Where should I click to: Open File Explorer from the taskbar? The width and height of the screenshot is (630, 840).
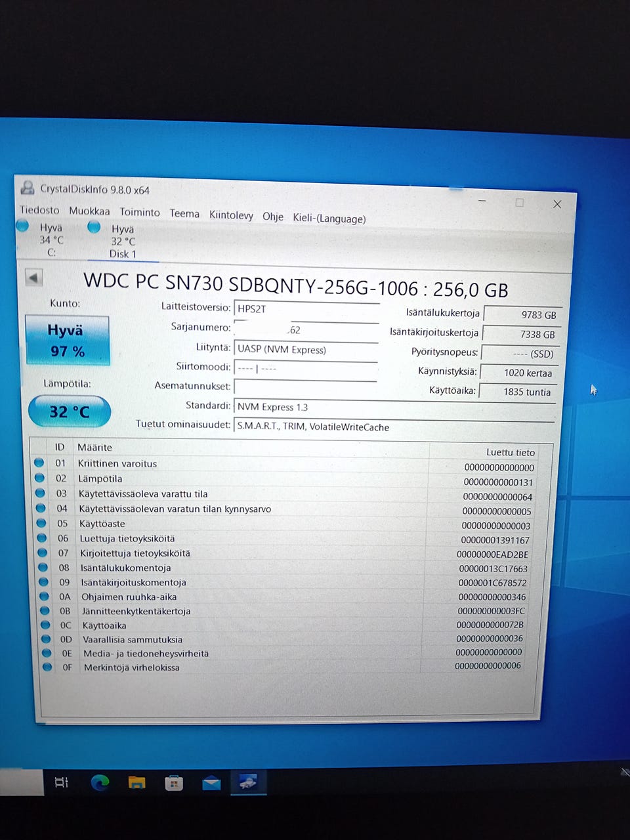pyautogui.click(x=136, y=782)
